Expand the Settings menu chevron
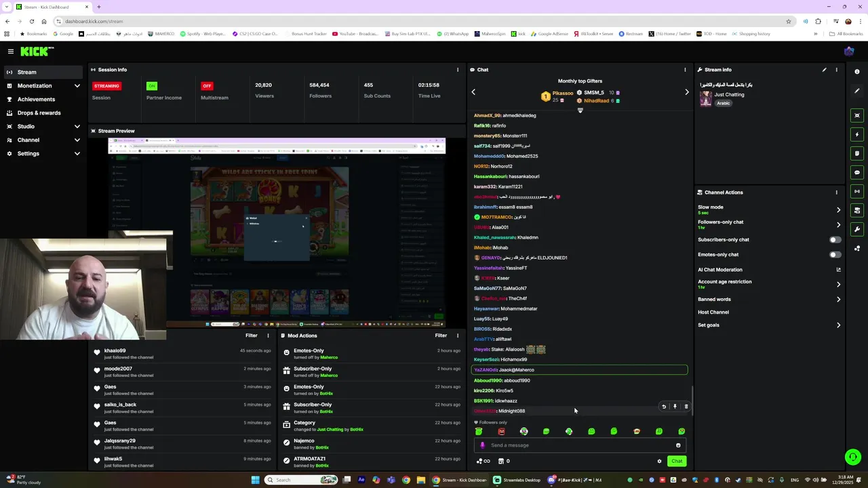 pyautogui.click(x=77, y=154)
